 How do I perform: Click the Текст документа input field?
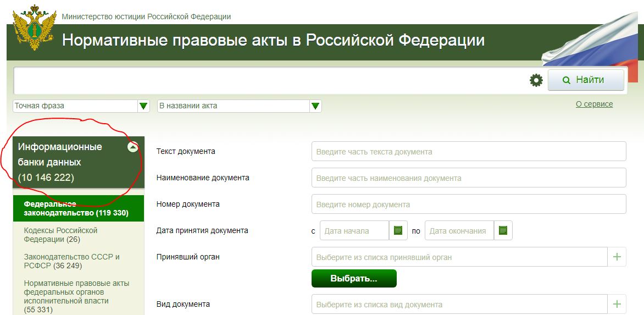469,152
